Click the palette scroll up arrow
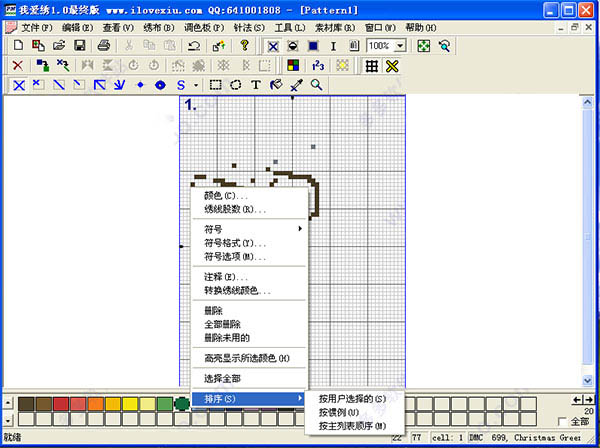This screenshot has height=448, width=600. point(8,402)
